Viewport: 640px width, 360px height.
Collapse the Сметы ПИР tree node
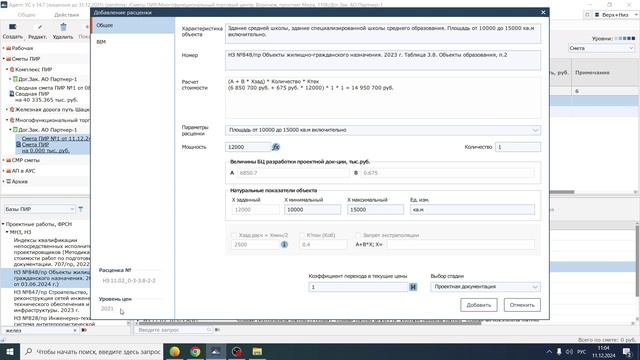pyautogui.click(x=4, y=59)
